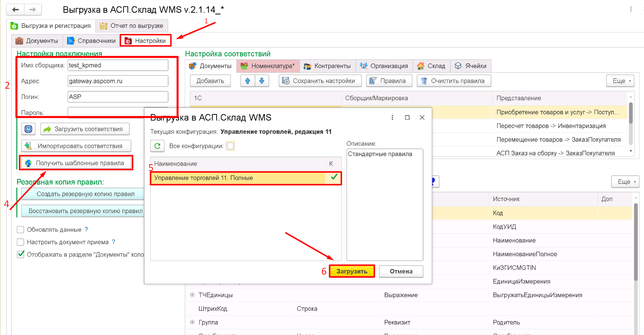Click 'Восстановить резервную копию правил'
The image size is (644, 335).
83,211
